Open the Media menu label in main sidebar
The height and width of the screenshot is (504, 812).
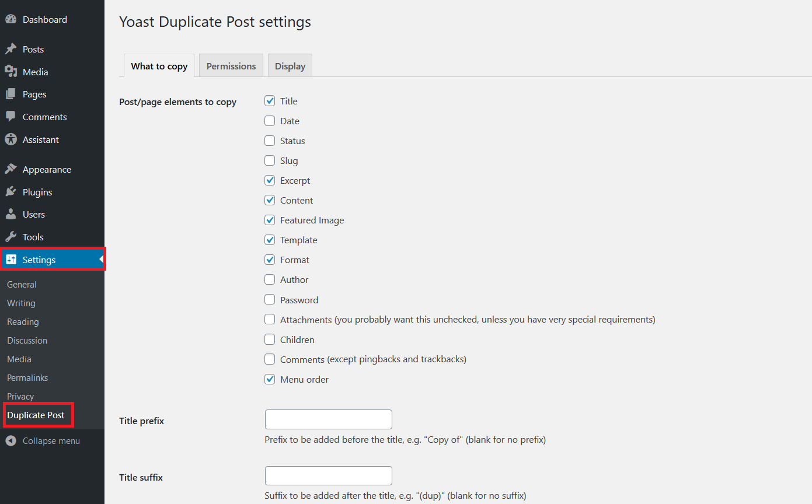point(35,72)
